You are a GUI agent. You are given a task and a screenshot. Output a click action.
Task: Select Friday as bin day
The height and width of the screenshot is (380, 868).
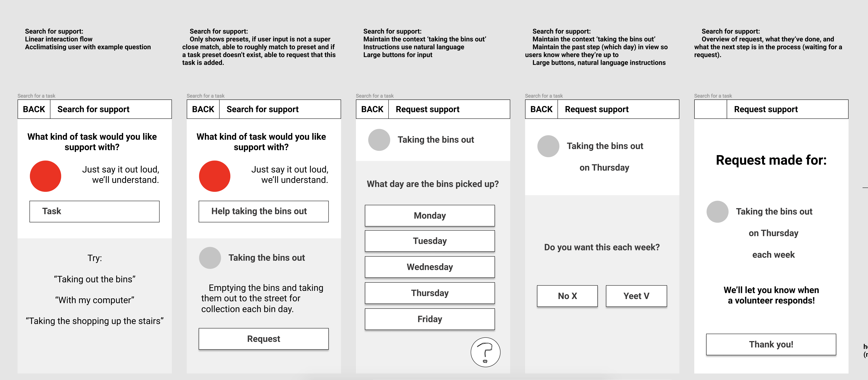[x=430, y=319]
